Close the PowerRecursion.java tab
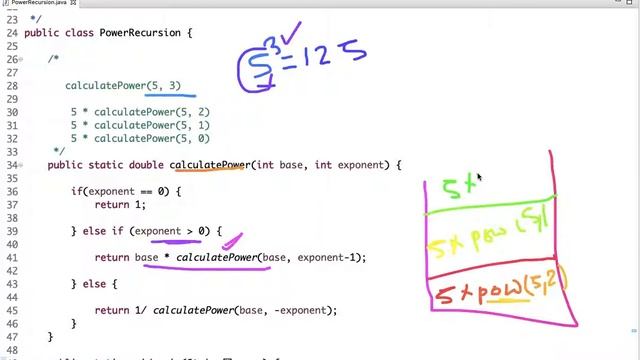This screenshot has width=640, height=360. pos(73,2)
